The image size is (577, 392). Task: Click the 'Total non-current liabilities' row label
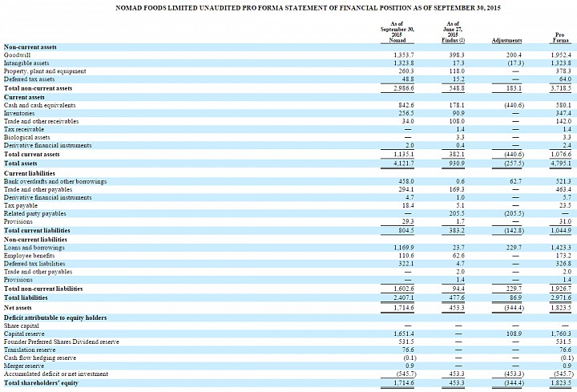tap(43, 289)
